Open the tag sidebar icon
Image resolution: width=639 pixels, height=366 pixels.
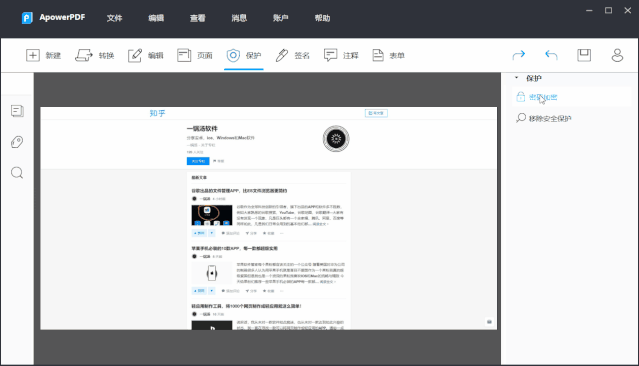[x=17, y=142]
